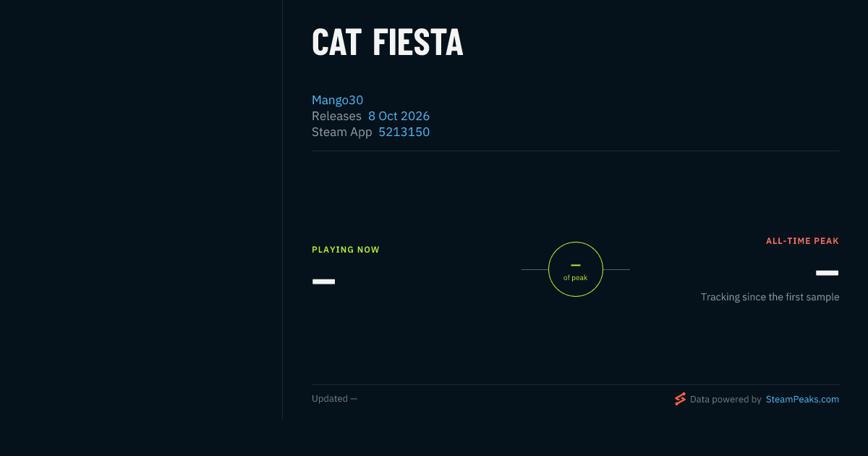Viewport: 868px width, 456px height.
Task: Open the SteamPeaks.com link
Action: tap(802, 399)
